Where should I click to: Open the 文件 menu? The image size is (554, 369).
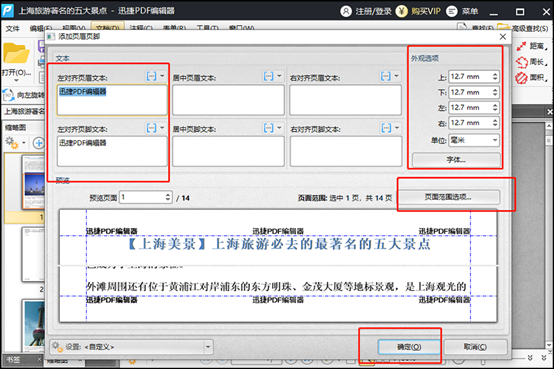(12, 28)
